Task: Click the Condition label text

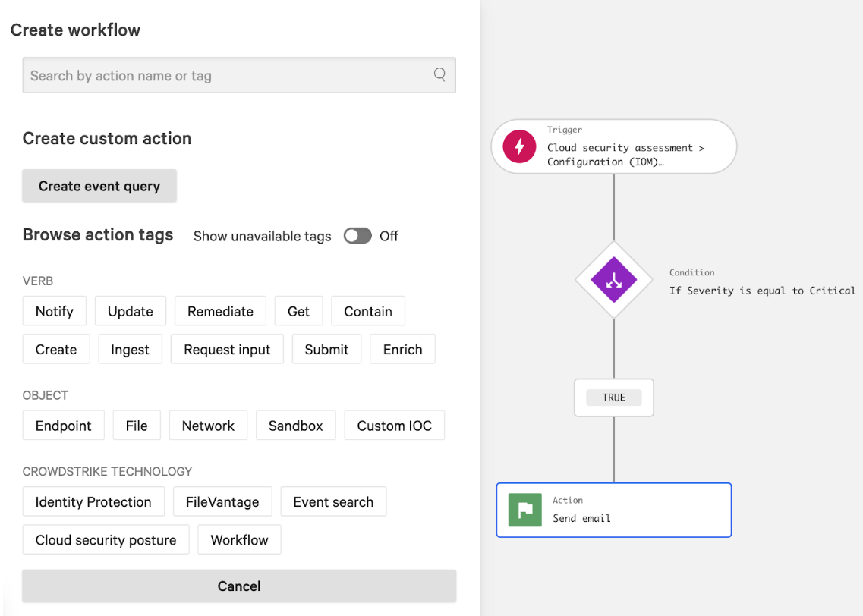Action: 691,272
